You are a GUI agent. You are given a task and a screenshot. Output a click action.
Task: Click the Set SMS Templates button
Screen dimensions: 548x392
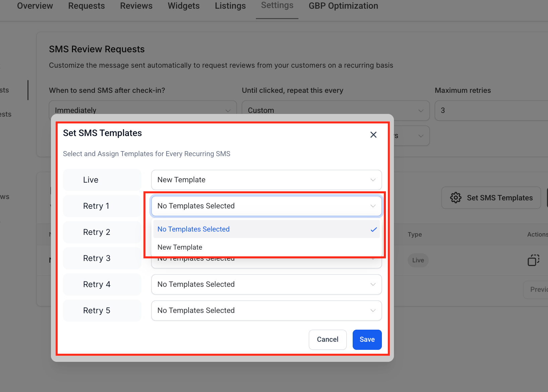(491, 198)
